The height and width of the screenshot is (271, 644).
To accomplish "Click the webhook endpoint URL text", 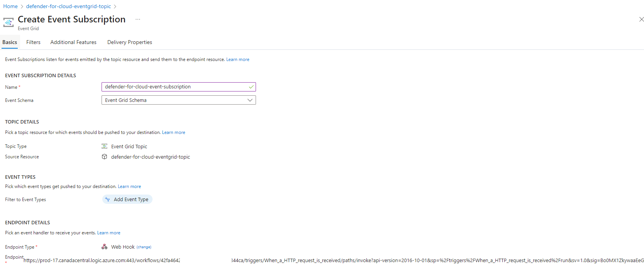I will click(x=334, y=261).
